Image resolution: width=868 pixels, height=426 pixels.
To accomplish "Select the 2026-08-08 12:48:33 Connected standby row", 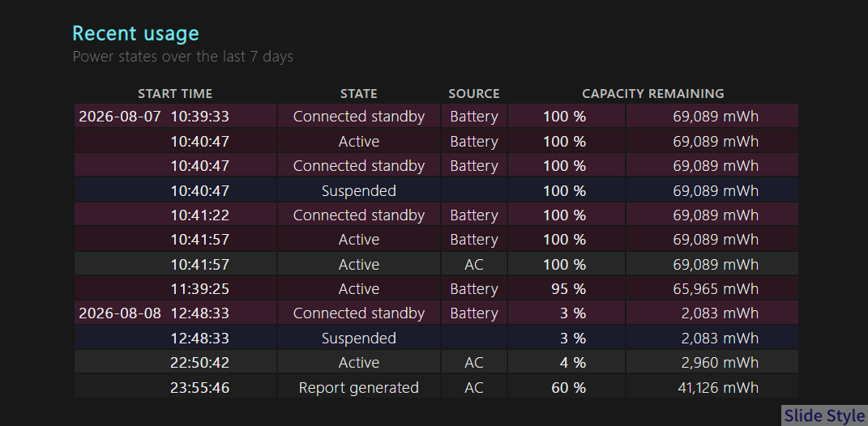I will (436, 313).
